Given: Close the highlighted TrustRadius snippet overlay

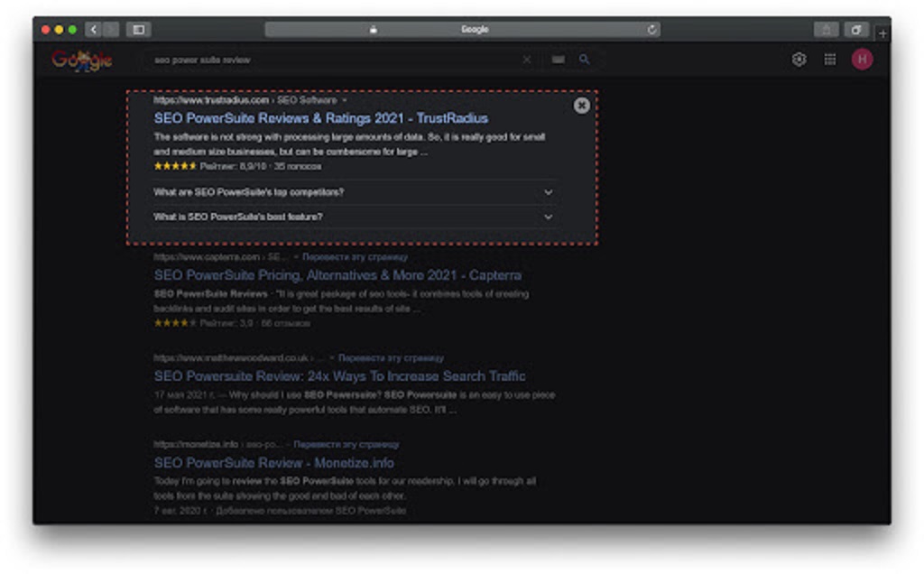Looking at the screenshot, I should point(582,105).
